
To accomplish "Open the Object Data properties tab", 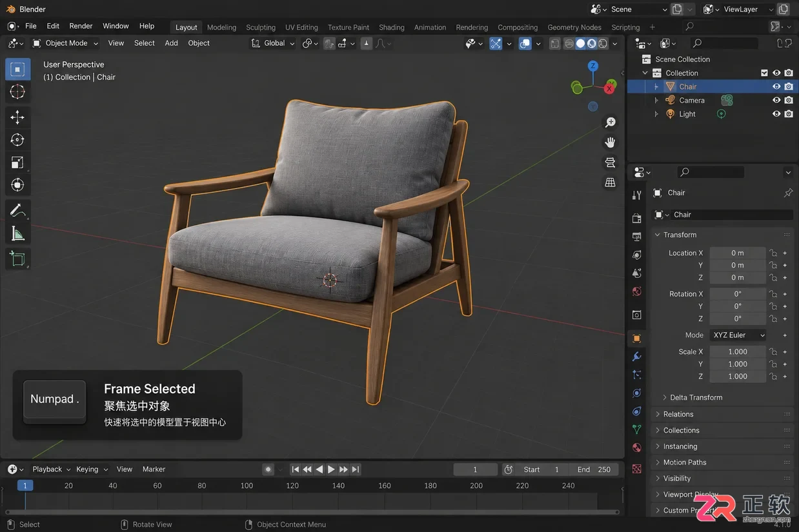I will (x=637, y=429).
